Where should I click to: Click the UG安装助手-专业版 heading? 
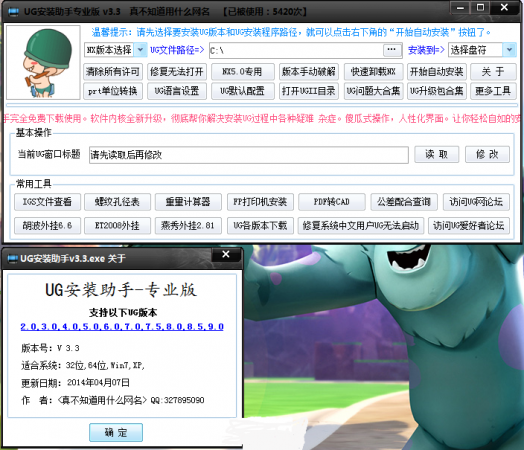(x=121, y=290)
